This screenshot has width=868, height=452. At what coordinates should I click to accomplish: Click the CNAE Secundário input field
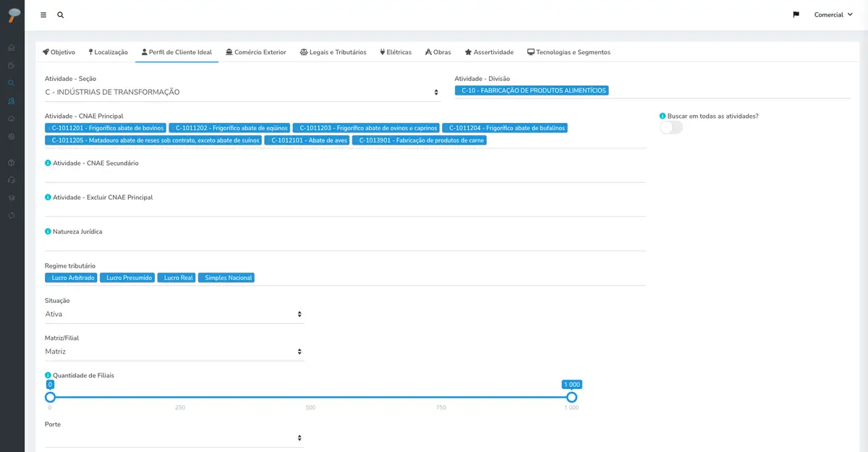click(345, 175)
